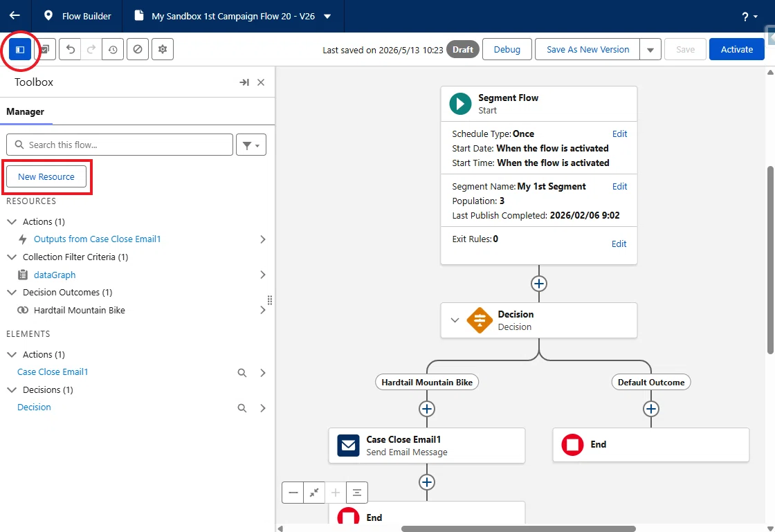Click the vertical canvas scrollbar
The image size is (775, 532).
(770, 260)
